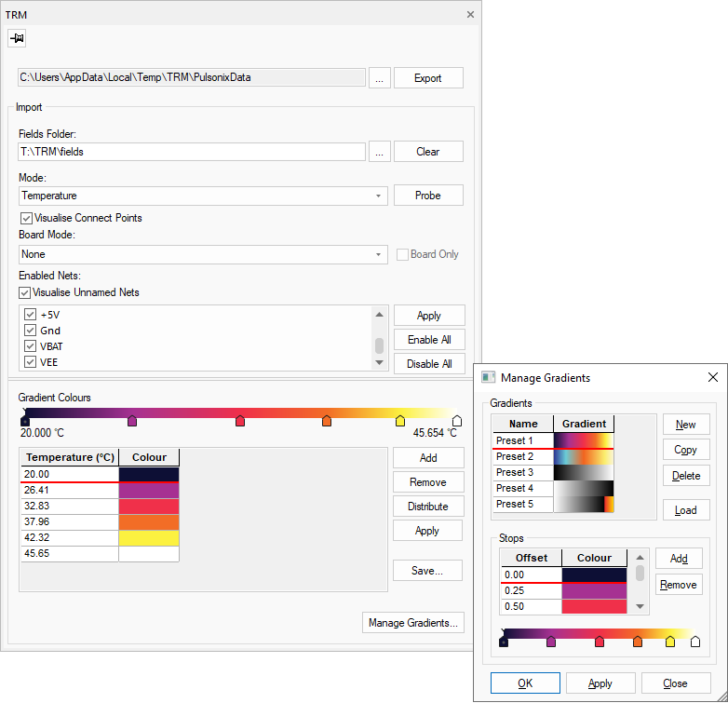
Task: Select the white end stop marker on the TRM gradient bar
Action: [457, 421]
